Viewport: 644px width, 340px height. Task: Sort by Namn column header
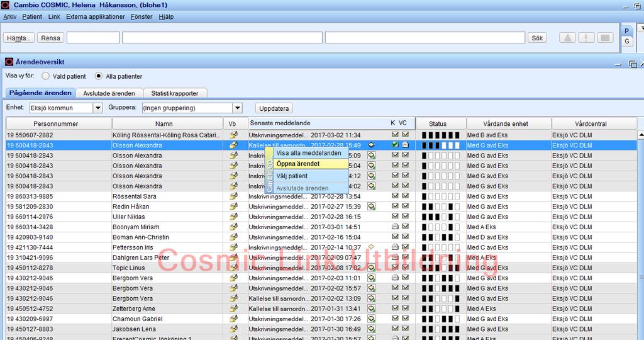pyautogui.click(x=167, y=123)
